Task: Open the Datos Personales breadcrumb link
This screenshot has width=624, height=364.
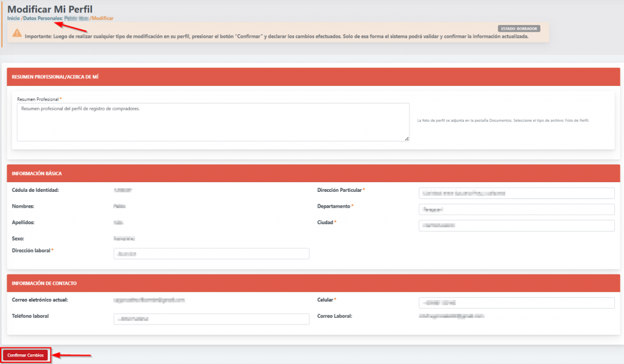Action: tap(43, 18)
